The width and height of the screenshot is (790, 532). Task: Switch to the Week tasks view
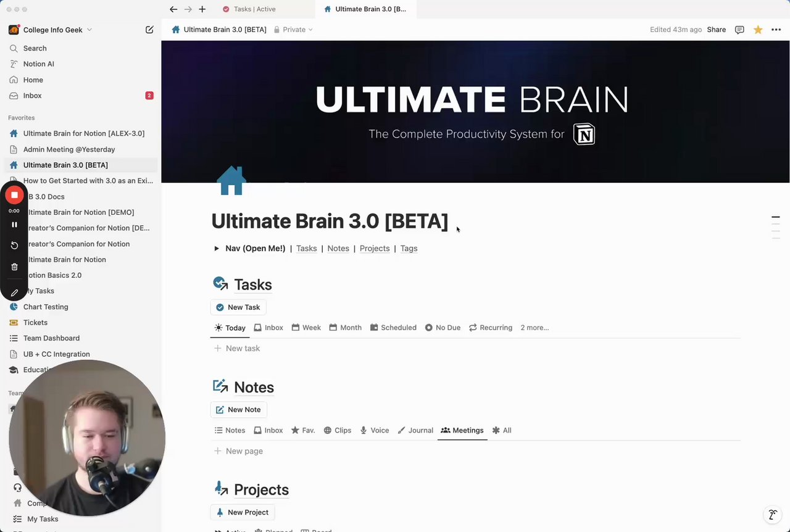click(306, 328)
